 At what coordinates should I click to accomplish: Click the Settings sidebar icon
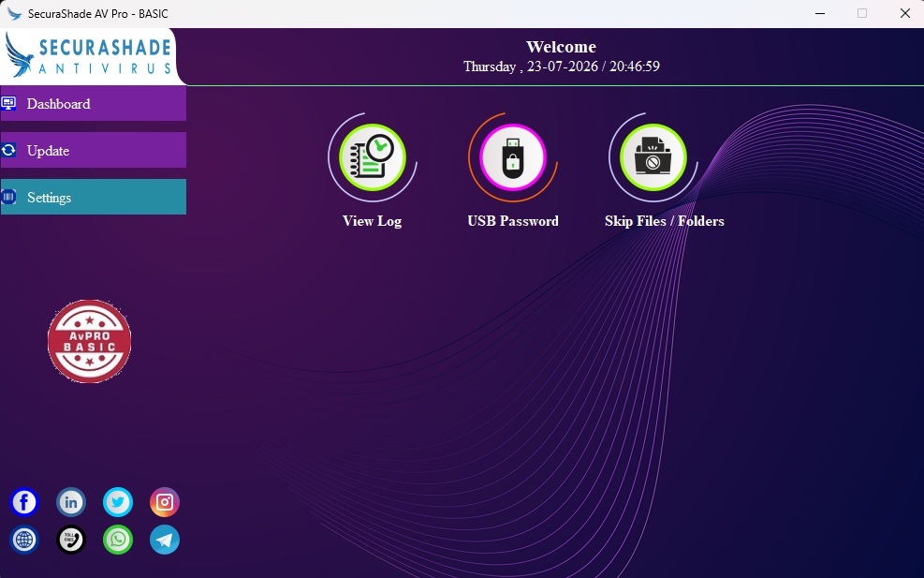tap(8, 197)
